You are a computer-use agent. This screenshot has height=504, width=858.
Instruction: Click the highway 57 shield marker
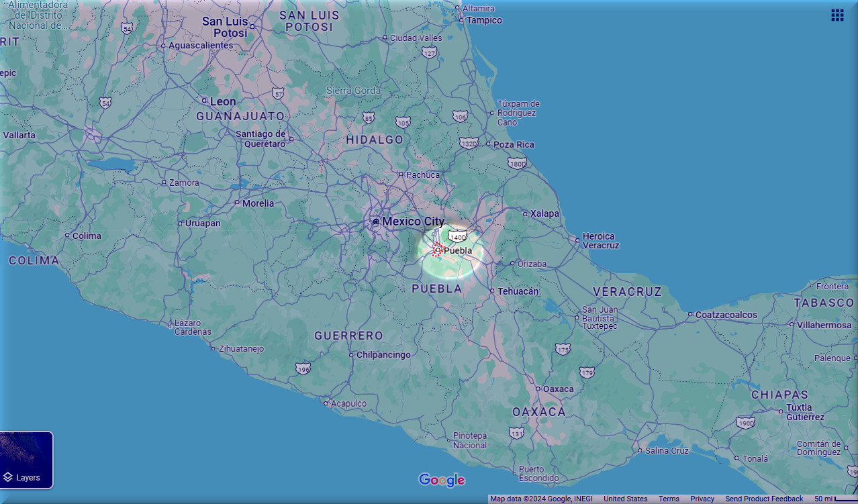(278, 93)
